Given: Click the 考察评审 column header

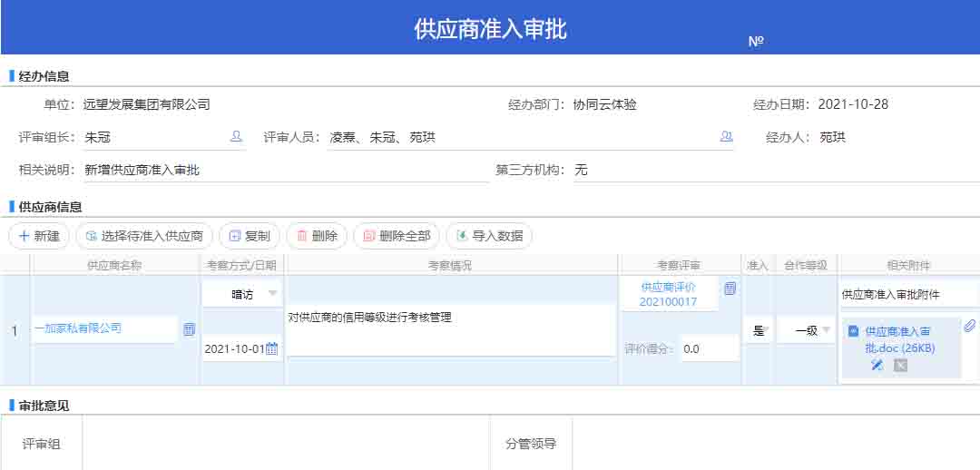Looking at the screenshot, I should click(680, 266).
